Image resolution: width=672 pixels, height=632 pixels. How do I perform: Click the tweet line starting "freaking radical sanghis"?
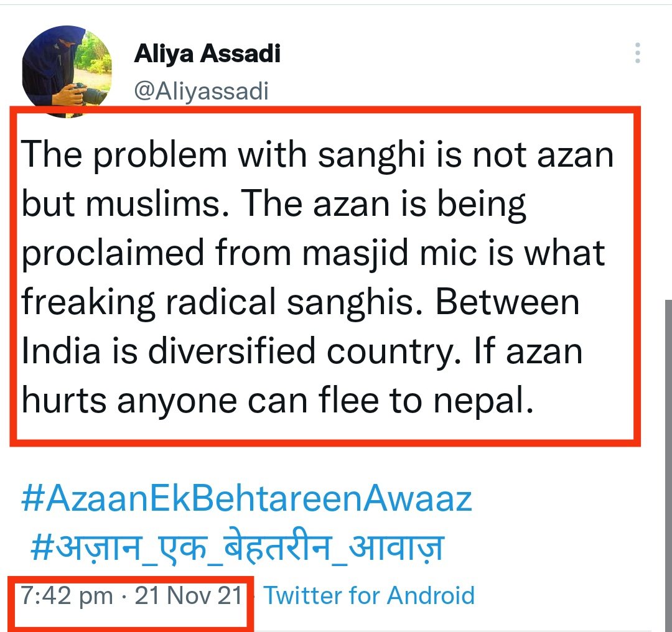click(300, 302)
